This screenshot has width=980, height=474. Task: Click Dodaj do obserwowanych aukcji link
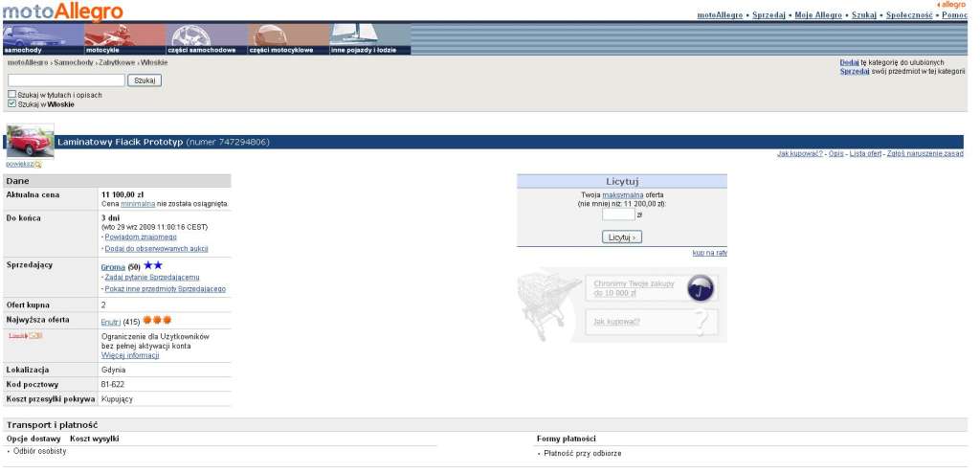click(x=156, y=249)
